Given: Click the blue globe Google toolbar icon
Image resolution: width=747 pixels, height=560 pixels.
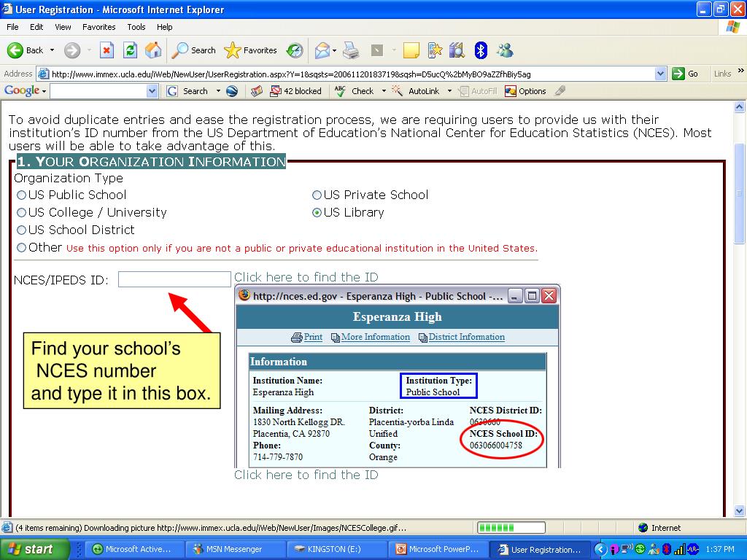Looking at the screenshot, I should pos(232,91).
